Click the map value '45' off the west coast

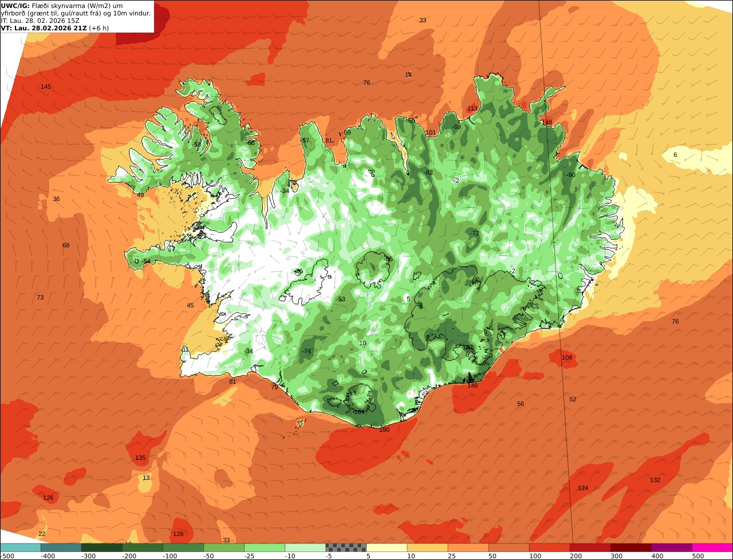click(190, 305)
